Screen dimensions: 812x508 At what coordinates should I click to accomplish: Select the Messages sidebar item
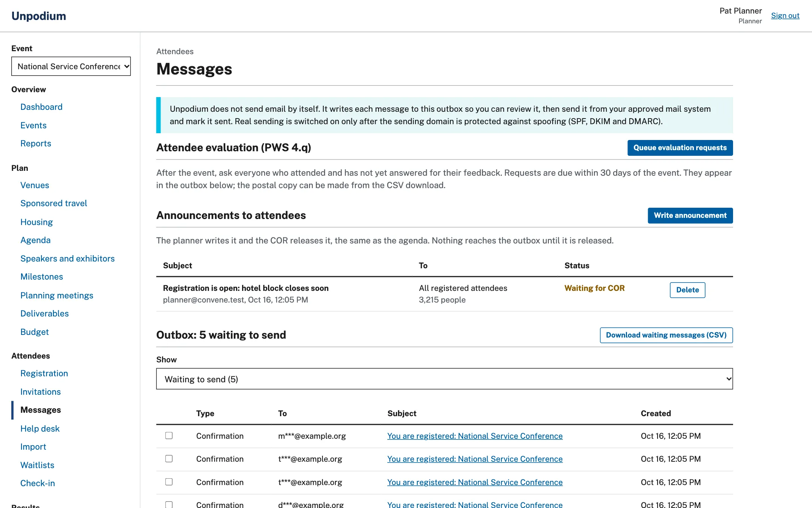pos(41,410)
